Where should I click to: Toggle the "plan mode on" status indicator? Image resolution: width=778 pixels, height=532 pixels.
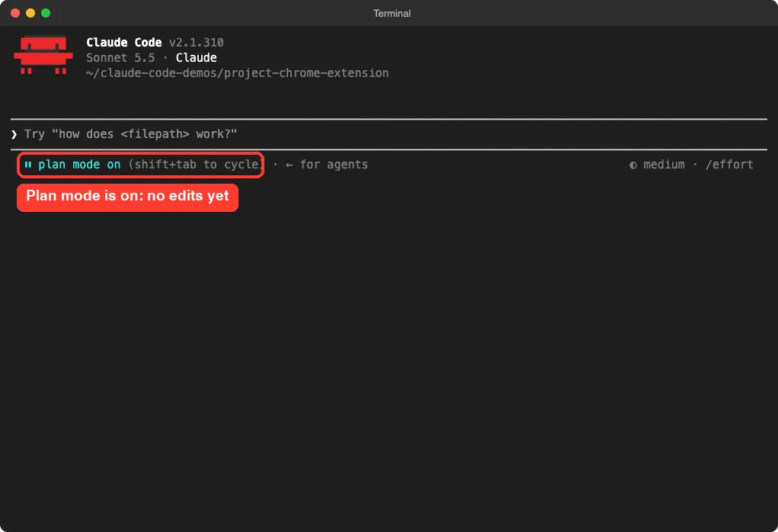pyautogui.click(x=79, y=165)
